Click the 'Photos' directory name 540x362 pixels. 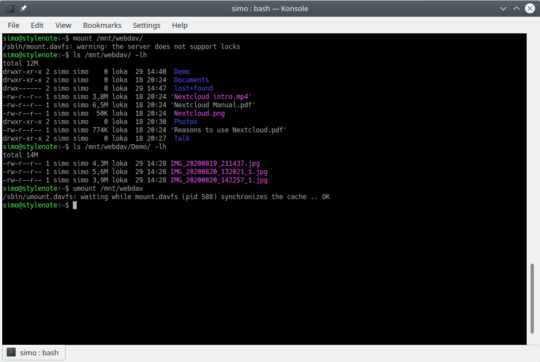[185, 122]
